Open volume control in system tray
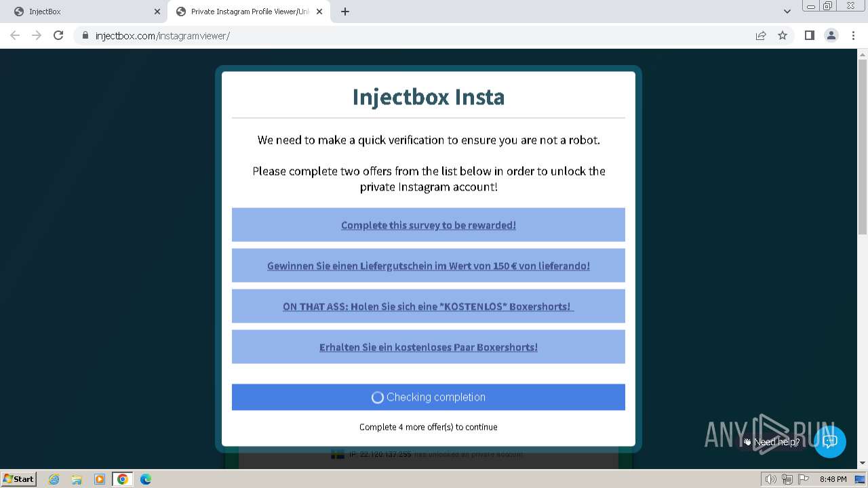Screen dimensions: 868x488 coord(770,479)
